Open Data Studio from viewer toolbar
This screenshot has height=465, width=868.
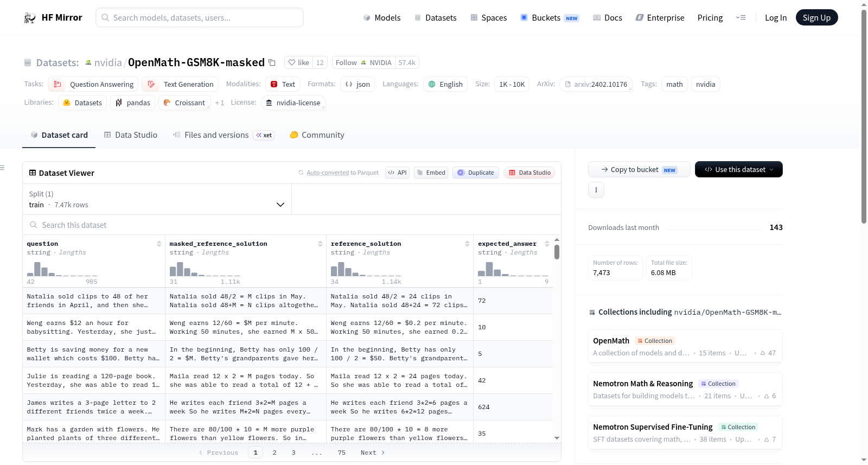point(529,173)
